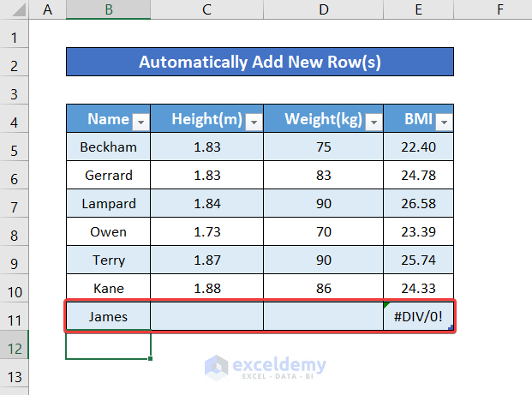The height and width of the screenshot is (395, 532).
Task: Select the height cell 1.87
Action: click(207, 260)
